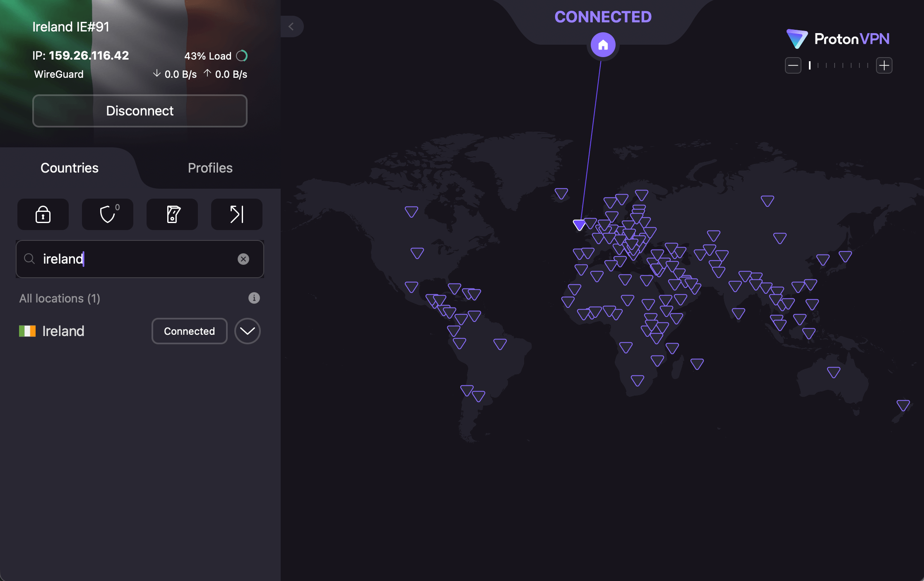The width and height of the screenshot is (924, 581).
Task: Click the Australia server marker on map
Action: click(834, 372)
